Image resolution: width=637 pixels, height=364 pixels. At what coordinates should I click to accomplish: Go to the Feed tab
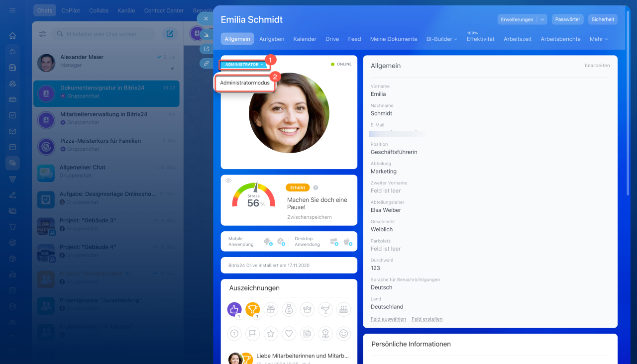click(x=354, y=39)
